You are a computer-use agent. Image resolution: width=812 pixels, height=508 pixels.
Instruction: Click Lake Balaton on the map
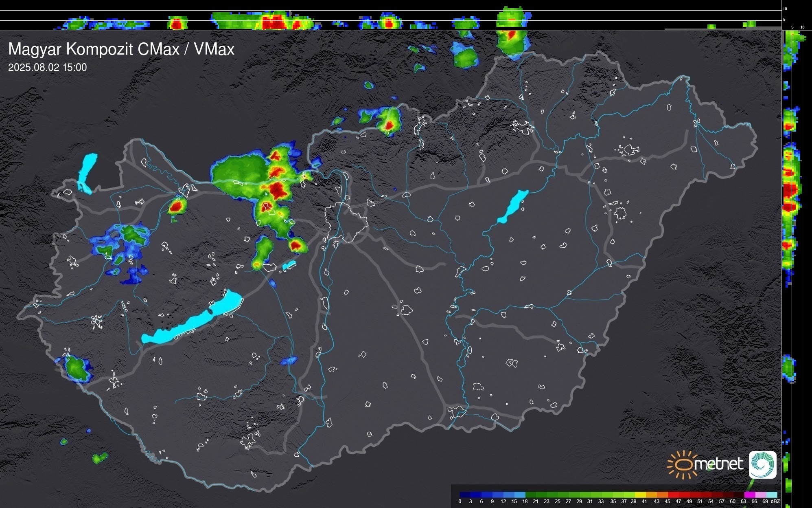(x=193, y=322)
